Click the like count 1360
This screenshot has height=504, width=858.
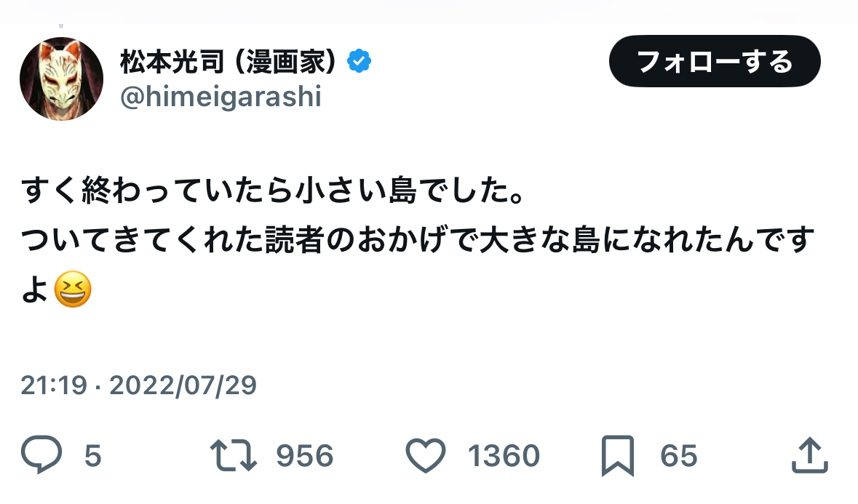pos(504,457)
